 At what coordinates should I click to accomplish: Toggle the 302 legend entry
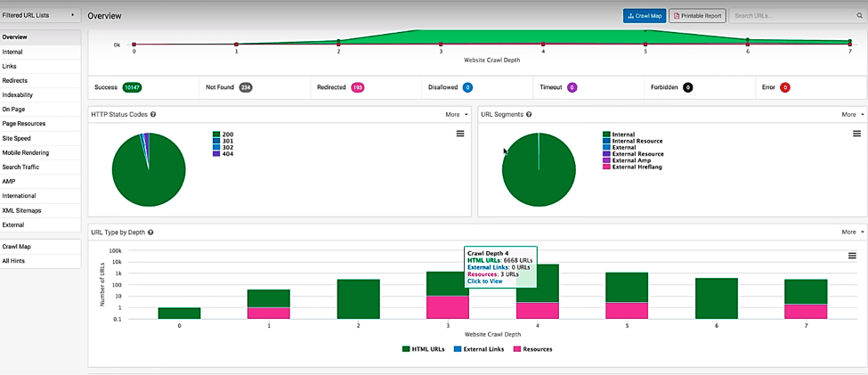[x=223, y=147]
